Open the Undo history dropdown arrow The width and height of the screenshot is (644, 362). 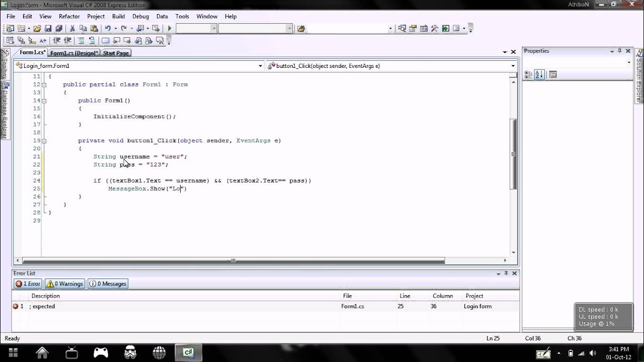(x=116, y=29)
